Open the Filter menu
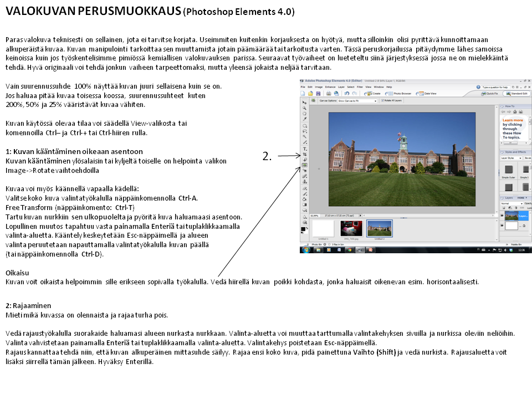532x399 pixels. (x=360, y=87)
